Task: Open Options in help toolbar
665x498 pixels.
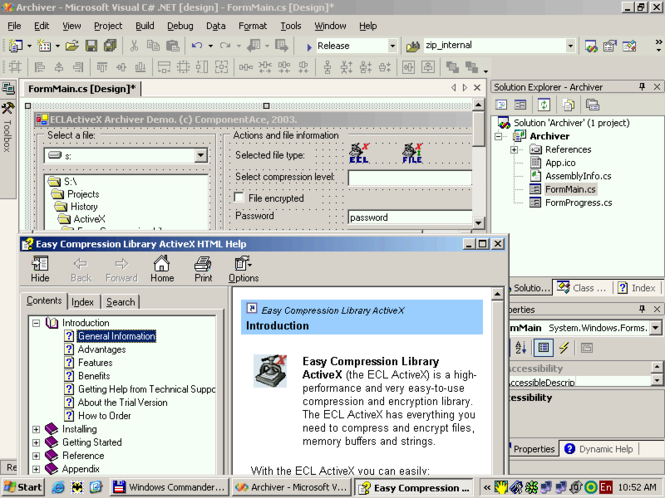Action: (243, 269)
